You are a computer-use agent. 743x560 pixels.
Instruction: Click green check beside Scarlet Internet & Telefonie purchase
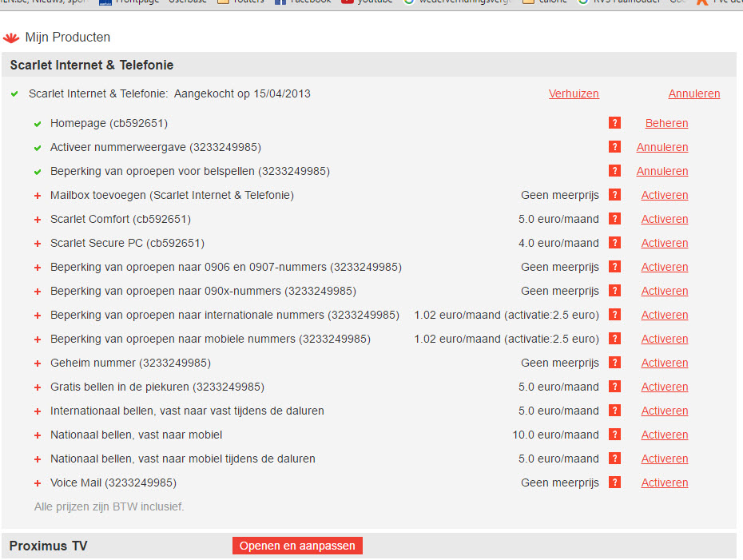14,94
